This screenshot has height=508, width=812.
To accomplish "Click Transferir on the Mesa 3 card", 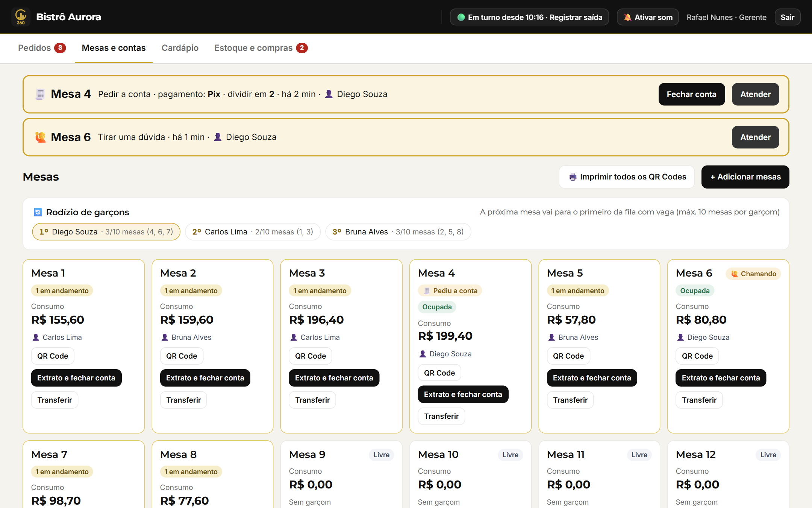I will click(x=312, y=400).
